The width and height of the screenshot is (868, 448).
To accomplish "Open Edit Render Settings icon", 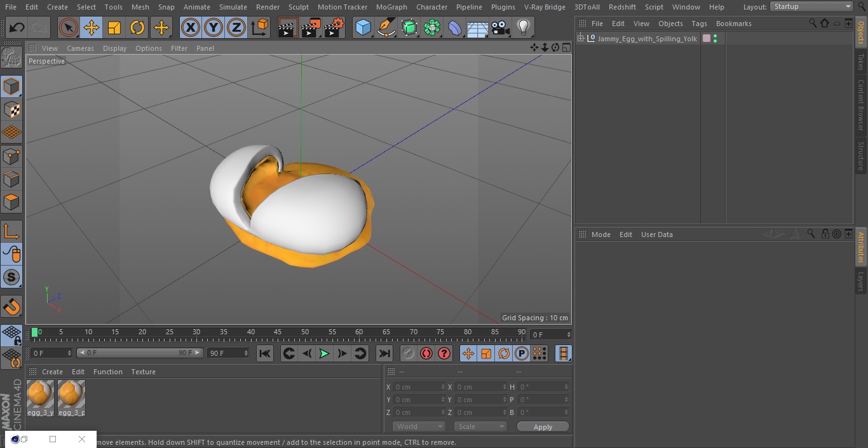I will coord(334,27).
